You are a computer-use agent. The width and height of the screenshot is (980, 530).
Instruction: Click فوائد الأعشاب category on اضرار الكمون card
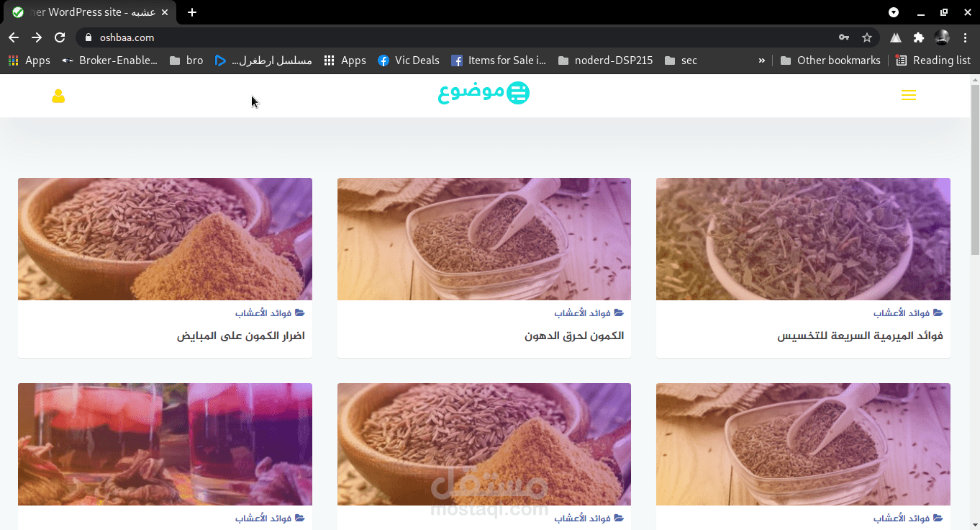click(x=270, y=313)
